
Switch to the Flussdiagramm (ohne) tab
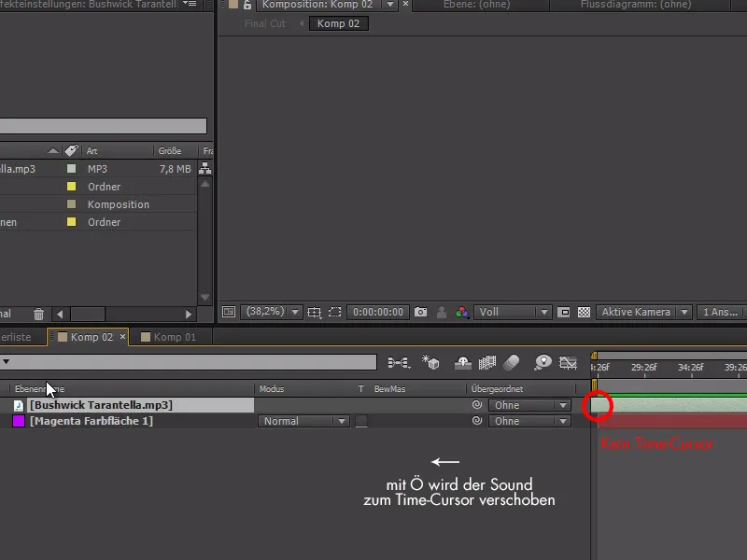(636, 5)
